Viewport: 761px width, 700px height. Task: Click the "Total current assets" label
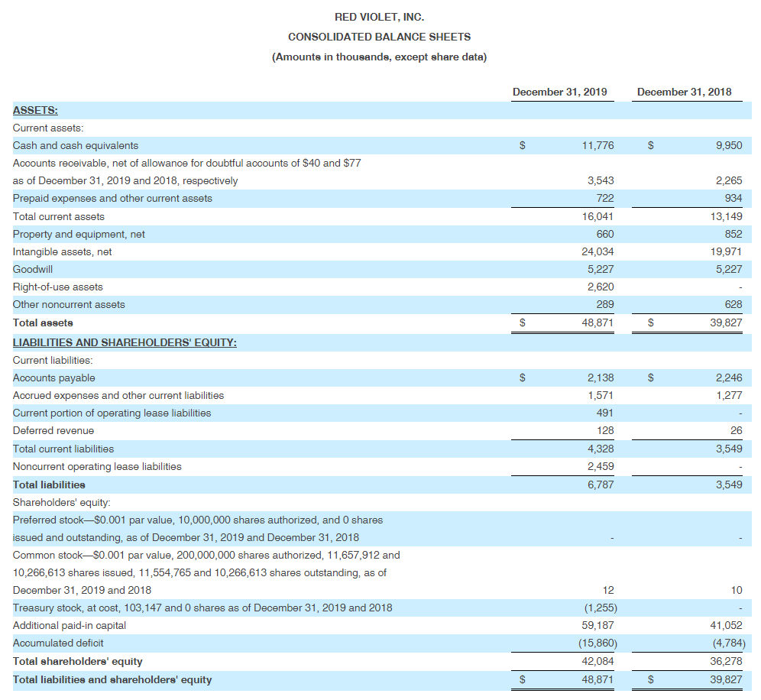[x=58, y=216]
